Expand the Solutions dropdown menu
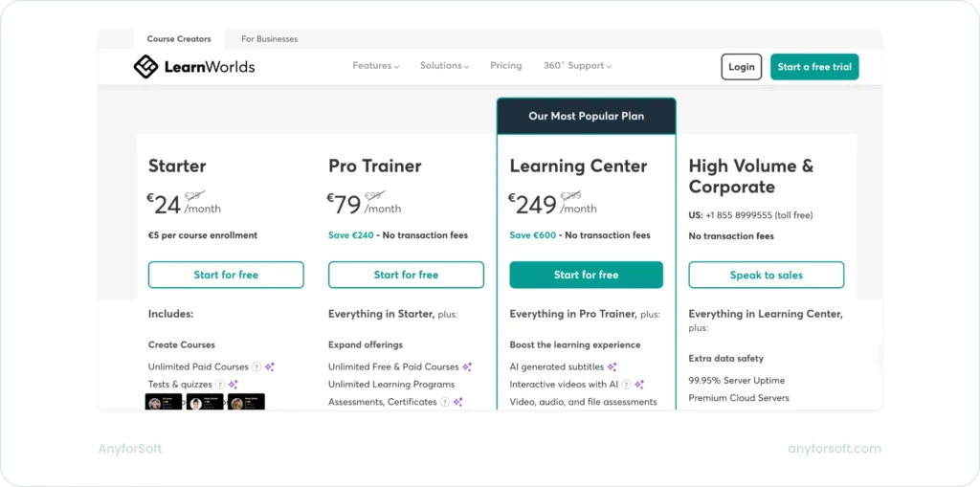This screenshot has height=487, width=980. (x=444, y=66)
